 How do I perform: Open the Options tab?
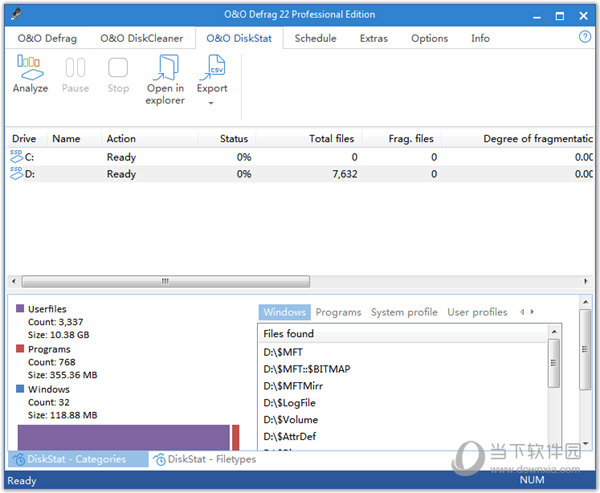coord(429,38)
